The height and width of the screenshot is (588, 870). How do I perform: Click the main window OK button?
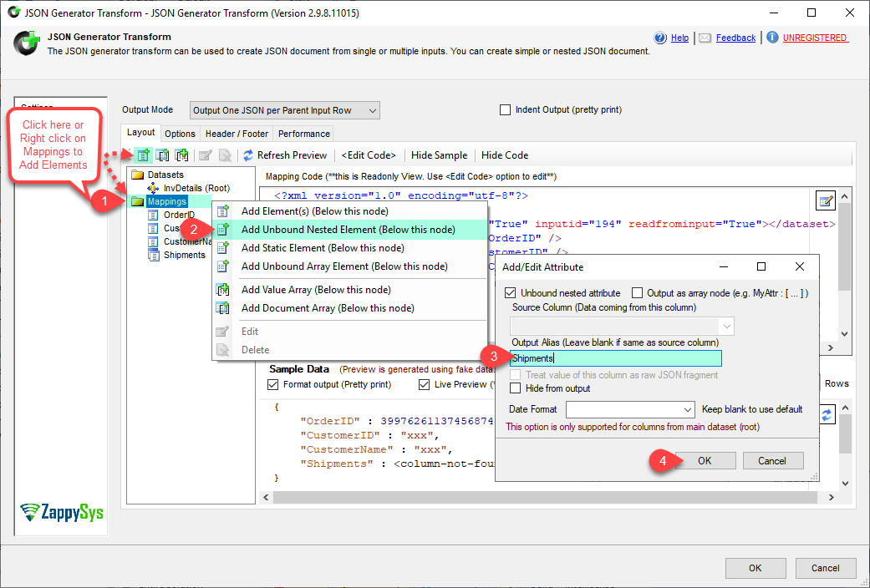[756, 568]
